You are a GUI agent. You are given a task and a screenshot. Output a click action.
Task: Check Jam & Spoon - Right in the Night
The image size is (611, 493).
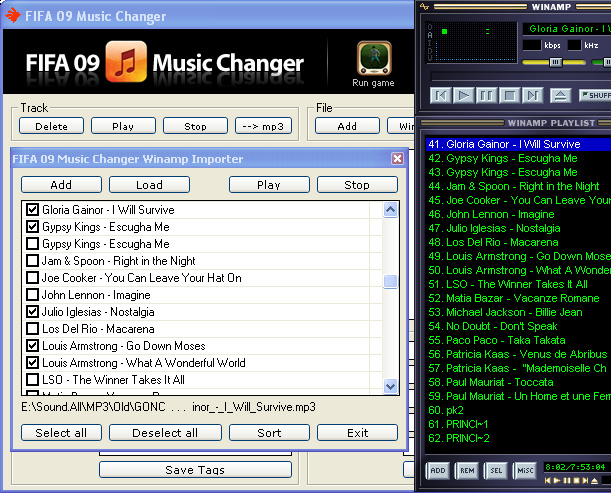(x=32, y=260)
